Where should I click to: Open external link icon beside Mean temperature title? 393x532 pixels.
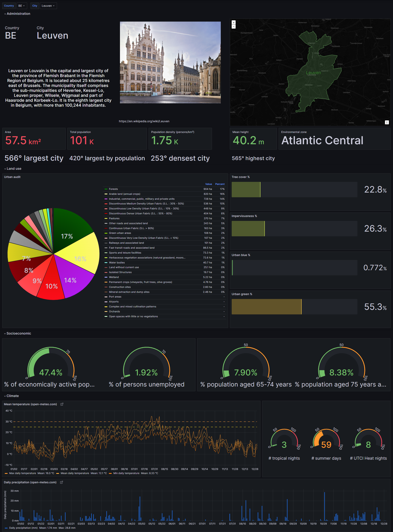(x=62, y=404)
